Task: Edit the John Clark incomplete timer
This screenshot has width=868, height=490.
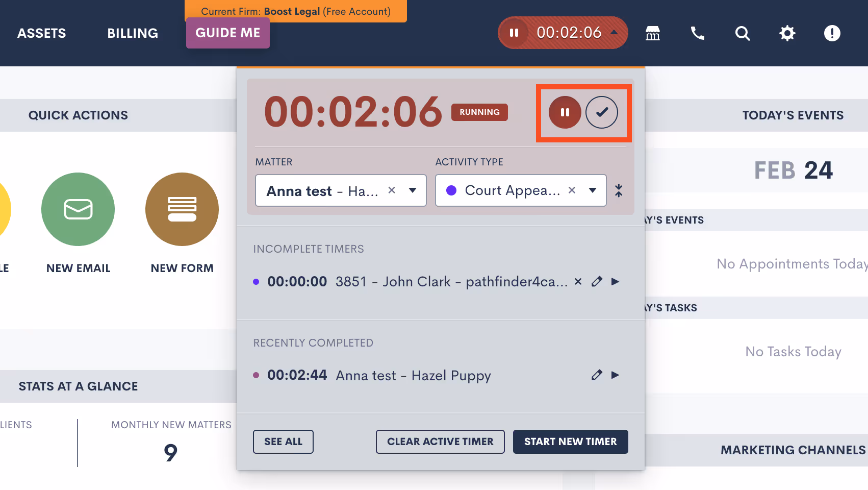Action: 597,281
